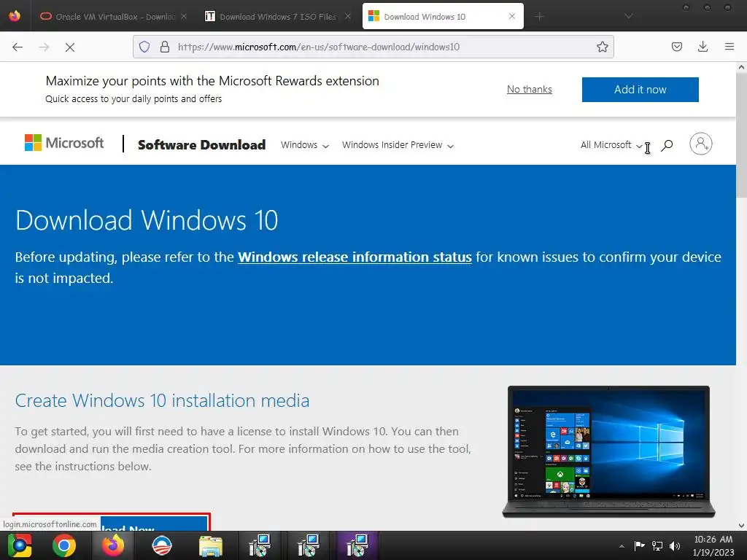Click the forward navigation arrow

tap(44, 47)
